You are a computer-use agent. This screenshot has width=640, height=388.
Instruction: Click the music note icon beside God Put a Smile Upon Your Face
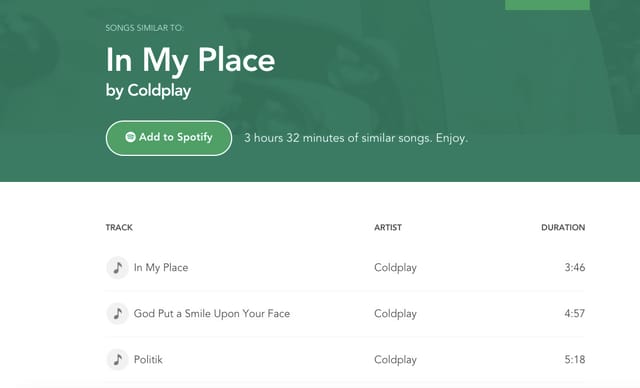point(118,314)
